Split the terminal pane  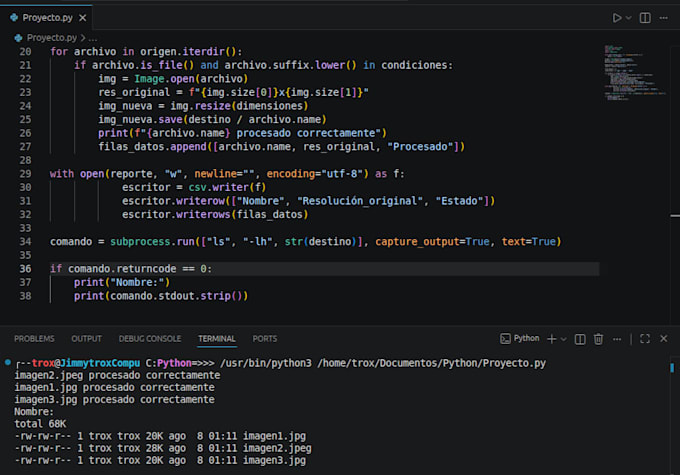(x=580, y=339)
